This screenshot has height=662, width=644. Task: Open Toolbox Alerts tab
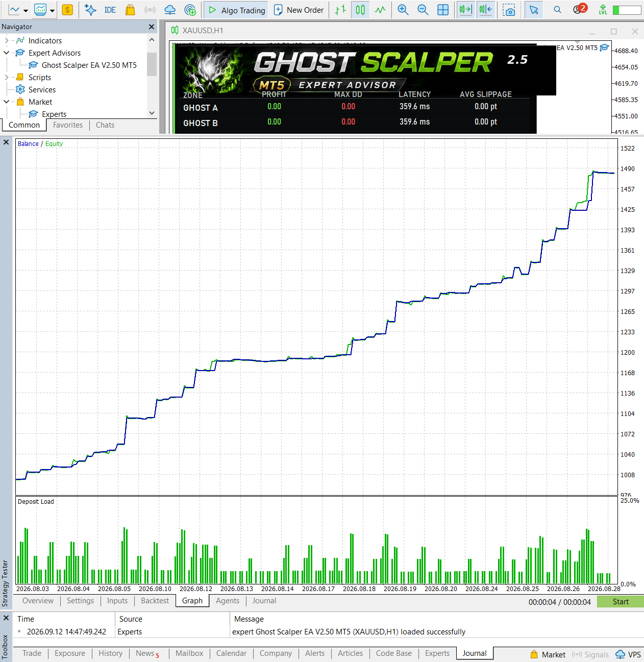pos(315,653)
